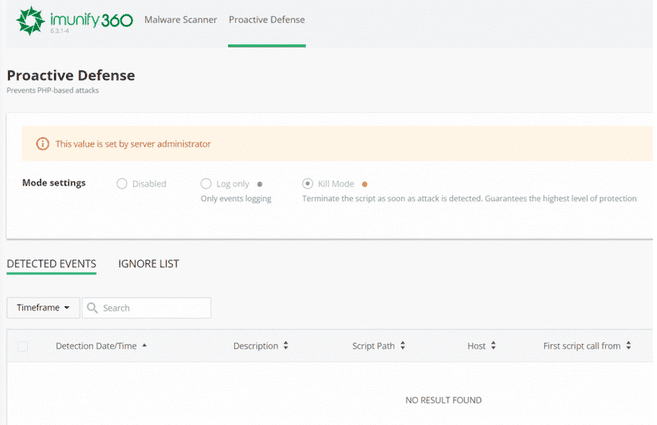
Task: Tick the select-all events checkbox
Action: coord(23,346)
